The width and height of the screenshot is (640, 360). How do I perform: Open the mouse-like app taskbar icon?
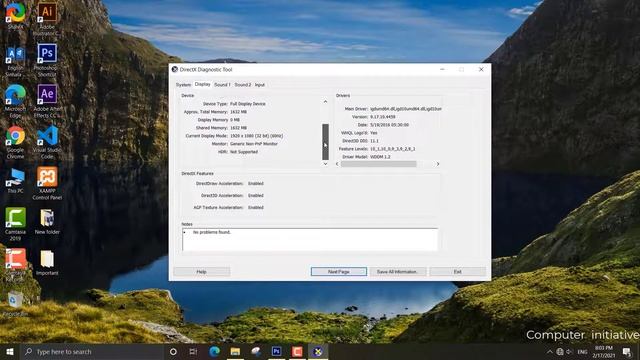click(256, 351)
